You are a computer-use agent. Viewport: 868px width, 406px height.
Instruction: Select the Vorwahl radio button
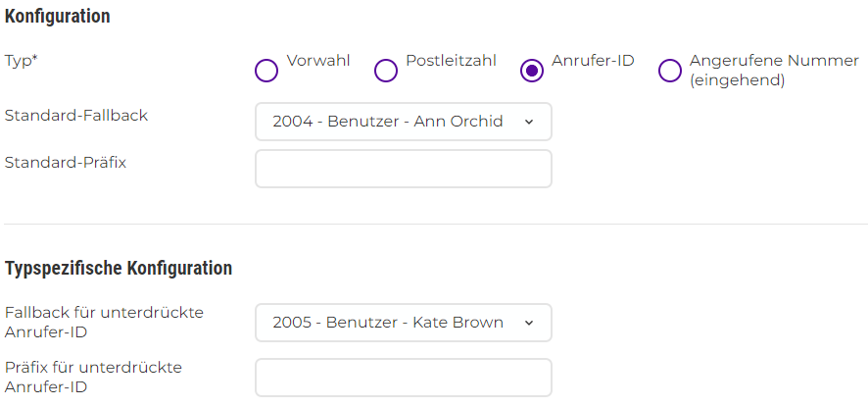pyautogui.click(x=266, y=71)
